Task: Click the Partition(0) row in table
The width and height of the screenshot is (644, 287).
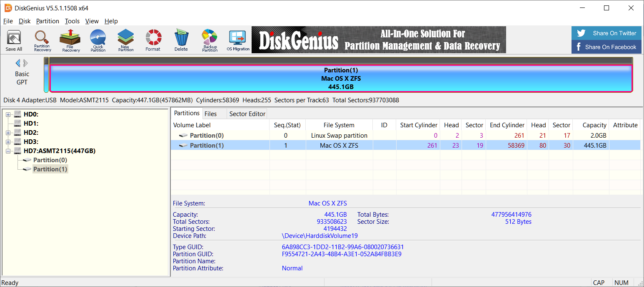Action: pyautogui.click(x=406, y=136)
